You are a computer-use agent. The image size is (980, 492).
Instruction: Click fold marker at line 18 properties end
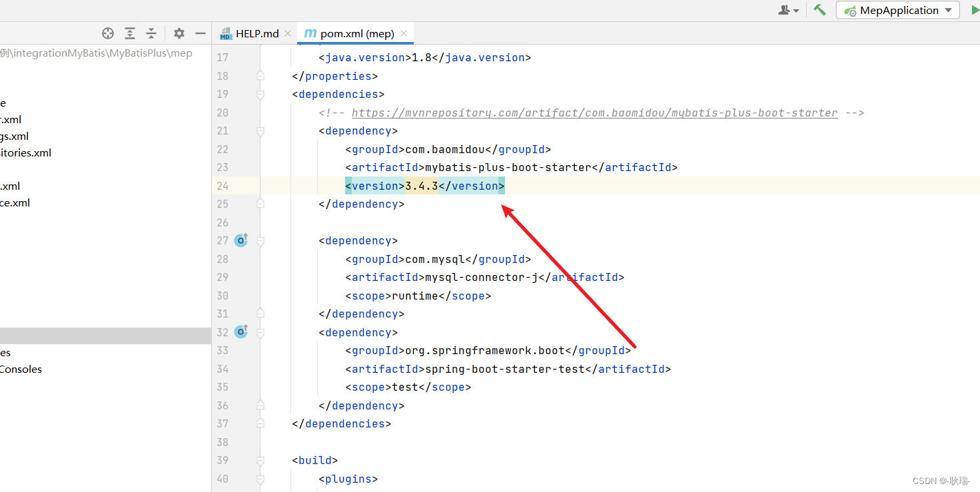(x=260, y=76)
